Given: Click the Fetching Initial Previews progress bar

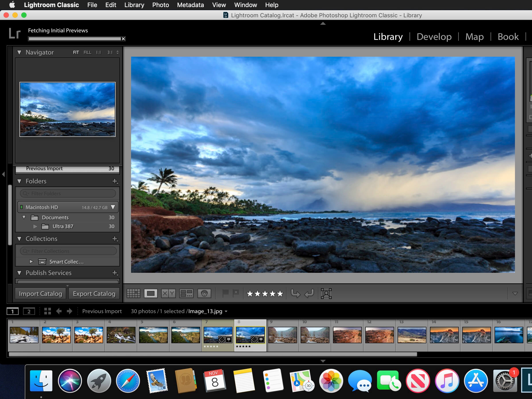Looking at the screenshot, I should (x=75, y=39).
